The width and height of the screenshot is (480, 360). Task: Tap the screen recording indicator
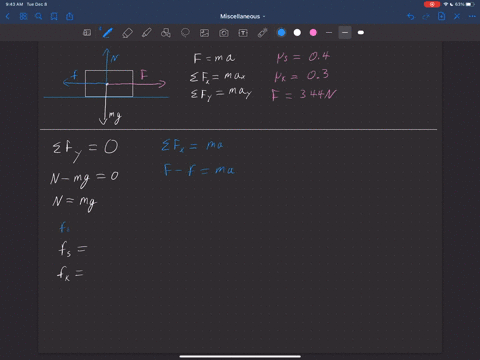[x=432, y=4]
